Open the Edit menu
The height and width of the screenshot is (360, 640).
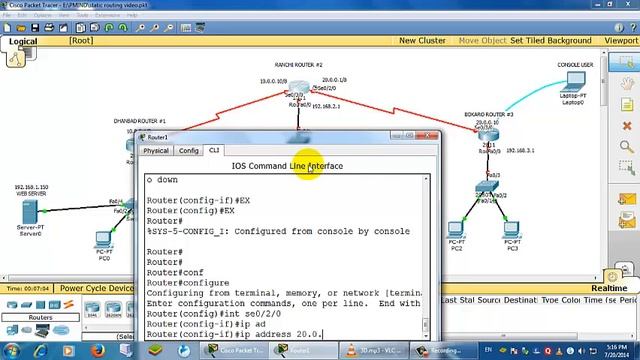pos(22,15)
